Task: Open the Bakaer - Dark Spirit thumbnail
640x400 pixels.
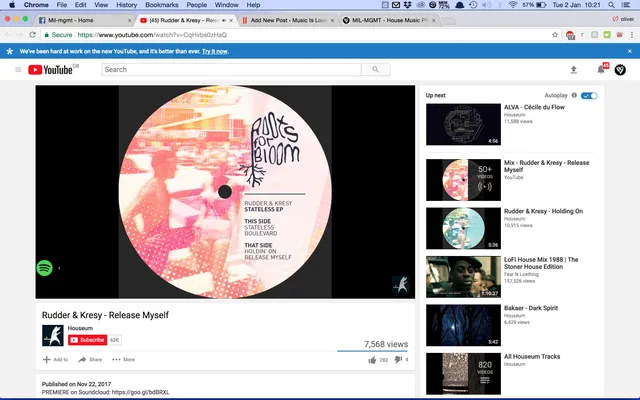Action: pyautogui.click(x=463, y=325)
